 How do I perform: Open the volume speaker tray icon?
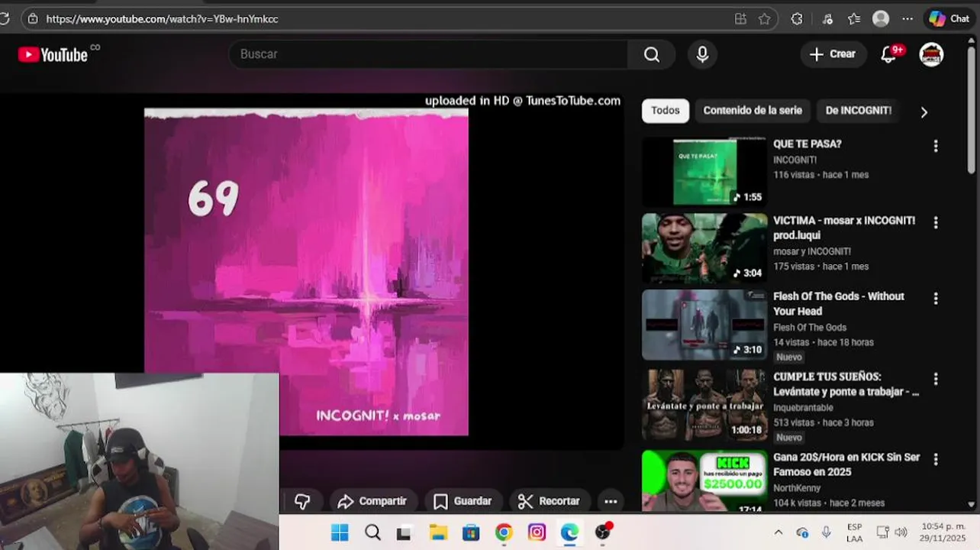[901, 532]
